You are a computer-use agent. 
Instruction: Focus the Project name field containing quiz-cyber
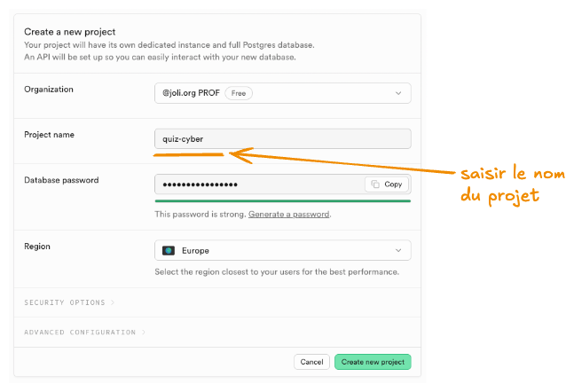(x=282, y=138)
